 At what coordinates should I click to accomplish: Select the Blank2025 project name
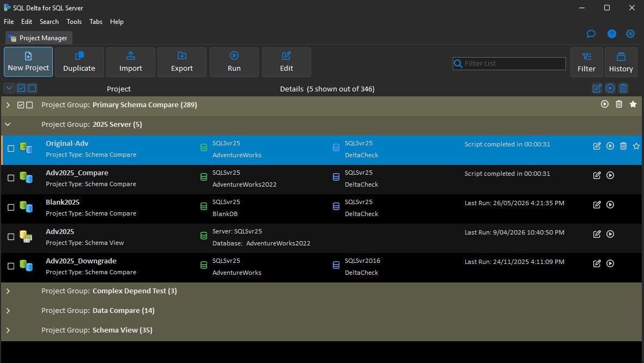tap(63, 202)
